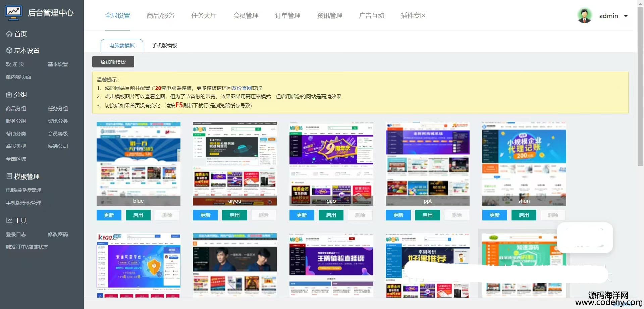Screen dimensions: 644x309
Task: Open the 订单管理 top menu
Action: [x=287, y=15]
